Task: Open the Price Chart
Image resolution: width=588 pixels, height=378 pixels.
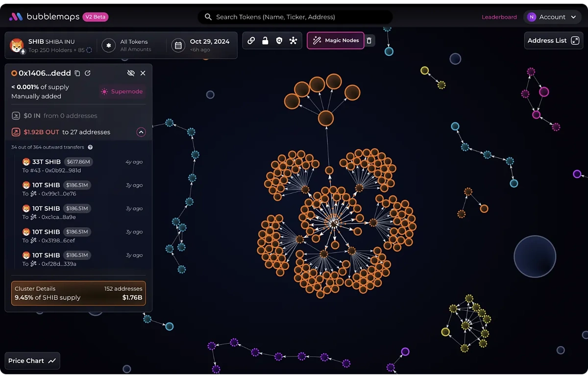Action: 32,360
